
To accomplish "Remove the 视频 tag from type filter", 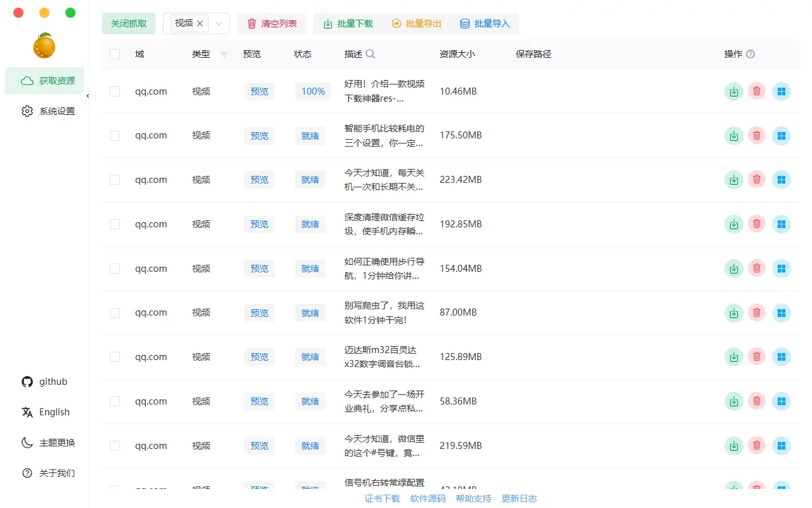I will (200, 23).
